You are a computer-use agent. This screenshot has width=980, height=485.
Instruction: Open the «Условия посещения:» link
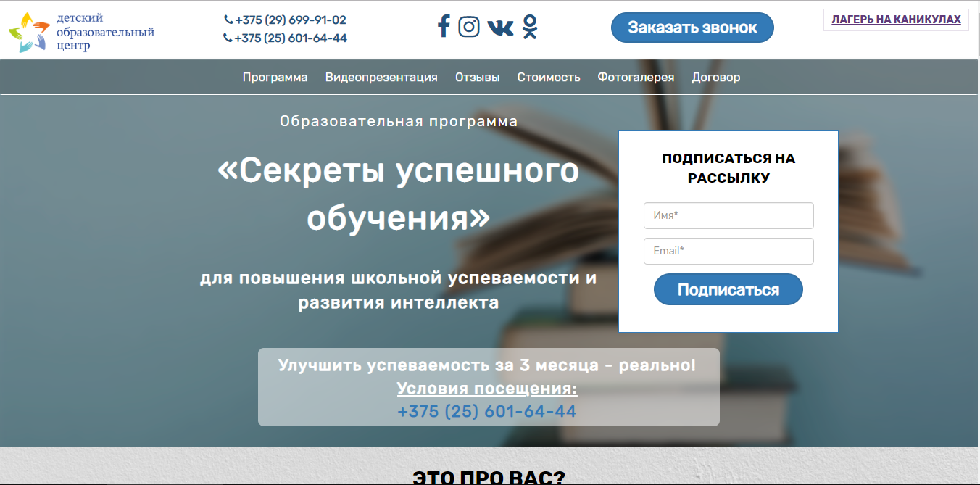487,389
